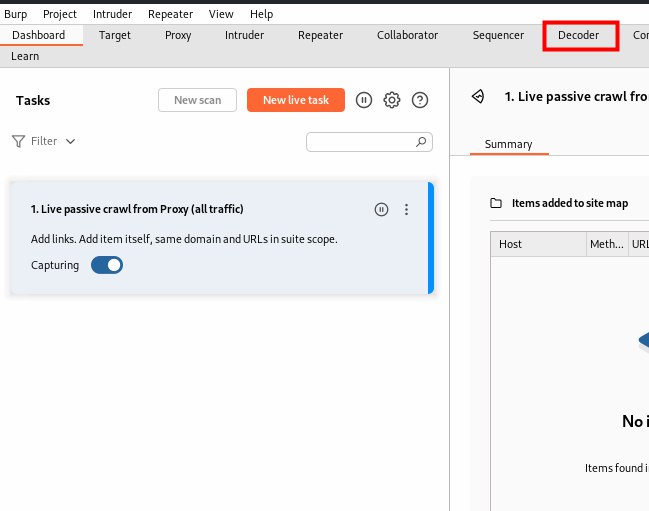Open the Intruder menu in the menu bar
Viewport: 649px width, 511px height.
click(x=112, y=14)
